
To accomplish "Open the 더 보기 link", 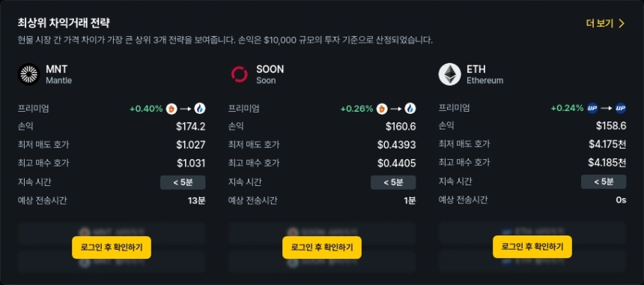I will click(x=605, y=23).
